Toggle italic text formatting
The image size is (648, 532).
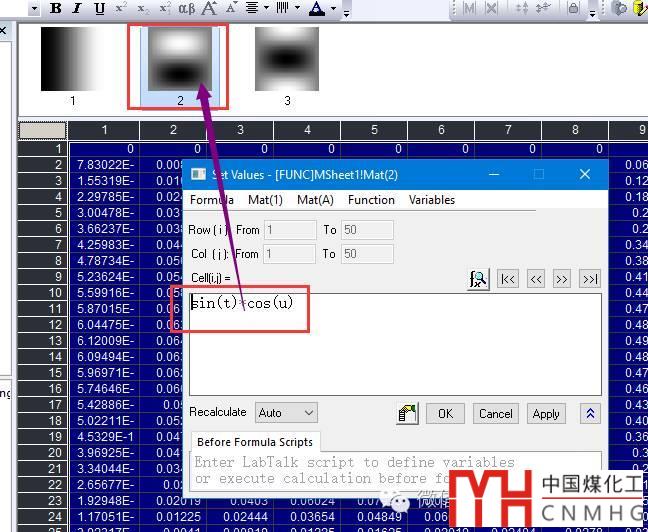tap(77, 8)
